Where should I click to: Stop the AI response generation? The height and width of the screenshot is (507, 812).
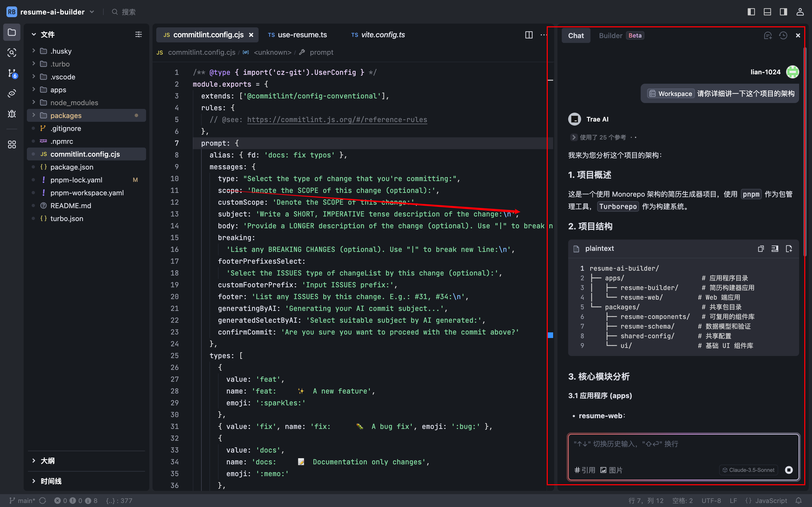(x=789, y=470)
